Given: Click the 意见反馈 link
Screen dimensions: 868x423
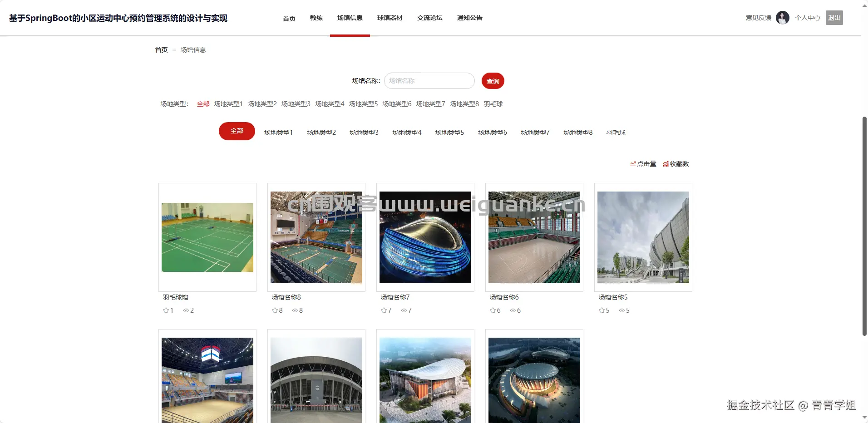Looking at the screenshot, I should coord(759,18).
